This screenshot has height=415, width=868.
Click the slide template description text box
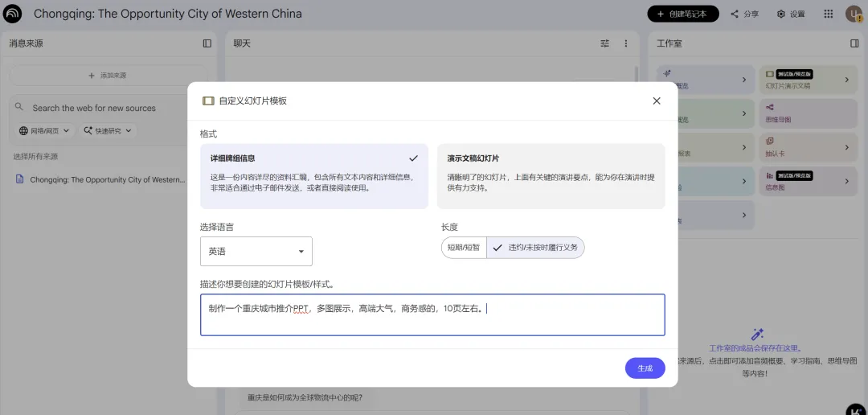pyautogui.click(x=432, y=314)
